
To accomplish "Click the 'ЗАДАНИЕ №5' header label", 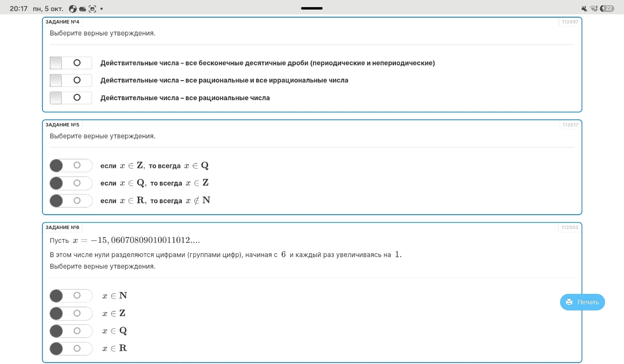I will click(x=62, y=125).
